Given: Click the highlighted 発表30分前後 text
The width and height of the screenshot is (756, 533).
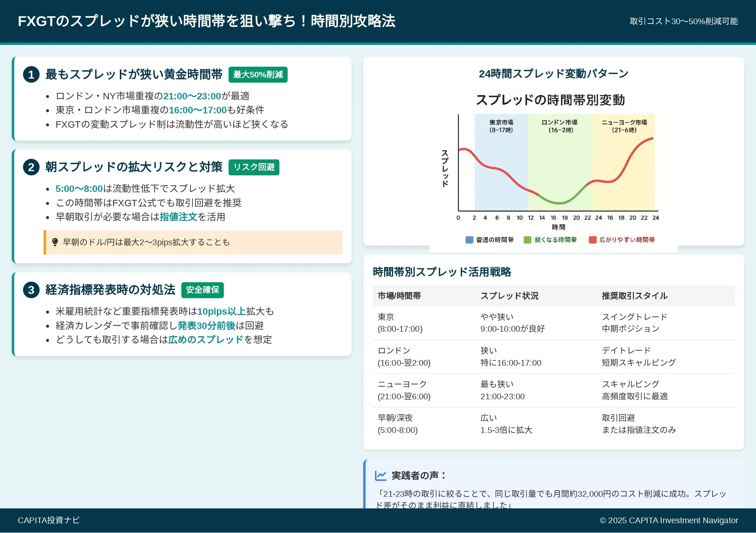Looking at the screenshot, I should (x=206, y=326).
